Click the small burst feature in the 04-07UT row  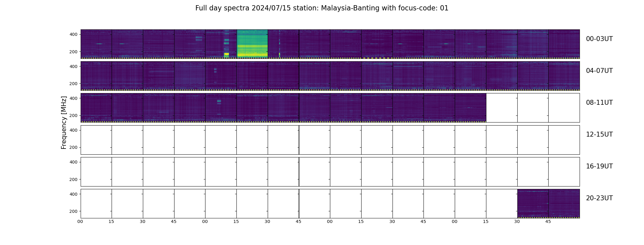click(x=215, y=70)
